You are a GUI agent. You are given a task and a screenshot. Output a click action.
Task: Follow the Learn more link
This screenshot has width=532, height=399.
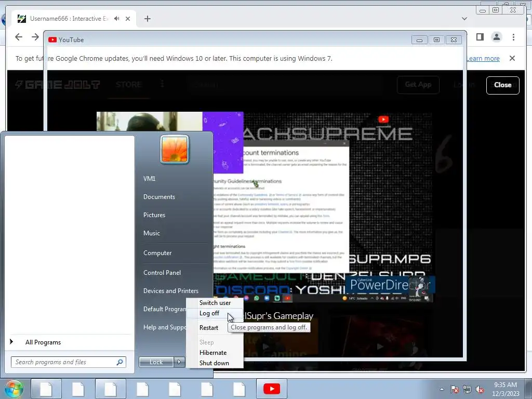click(483, 58)
